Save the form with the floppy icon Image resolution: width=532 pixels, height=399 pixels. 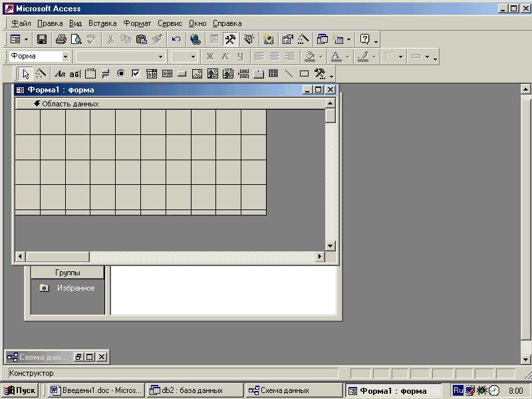(x=42, y=39)
